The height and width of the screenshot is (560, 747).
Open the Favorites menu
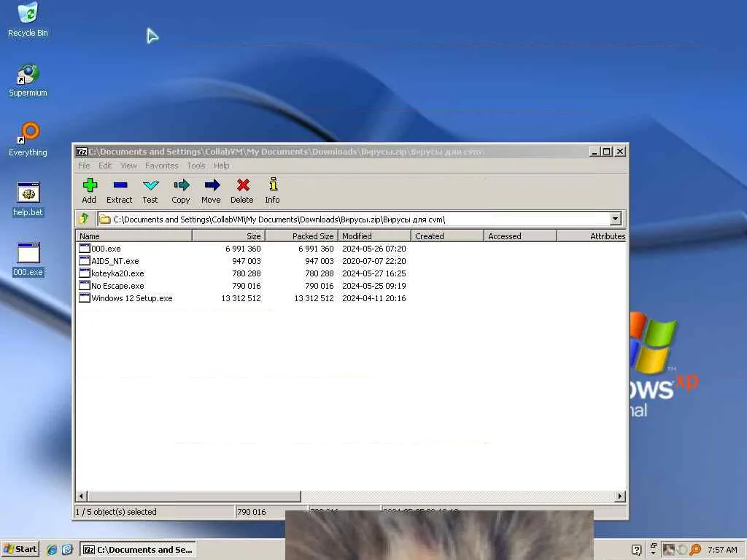[x=161, y=166]
